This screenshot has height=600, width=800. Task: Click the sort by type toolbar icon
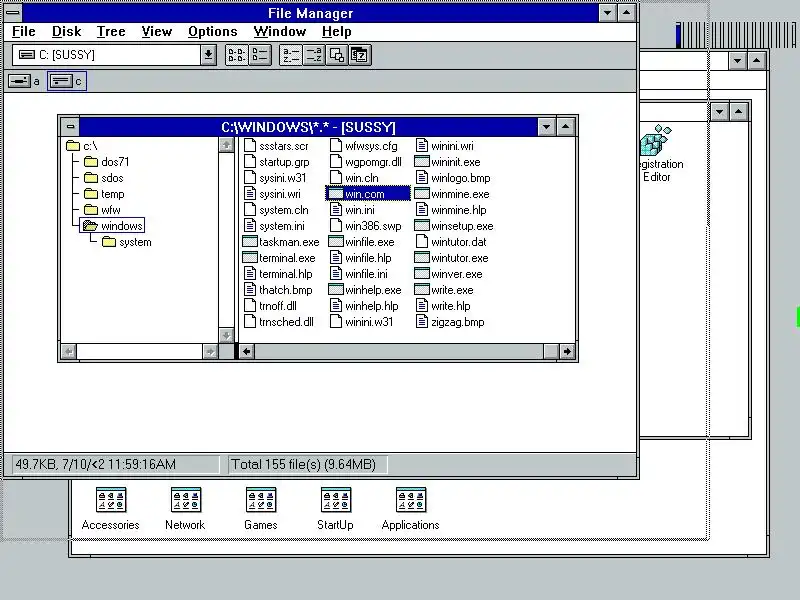tap(313, 55)
